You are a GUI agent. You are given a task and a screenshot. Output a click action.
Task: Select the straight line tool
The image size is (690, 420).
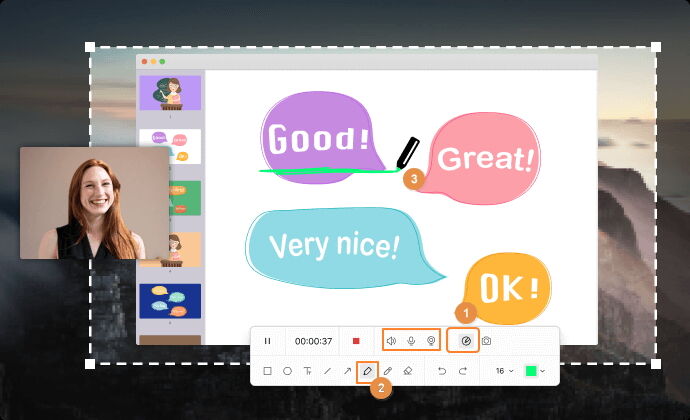click(x=327, y=371)
